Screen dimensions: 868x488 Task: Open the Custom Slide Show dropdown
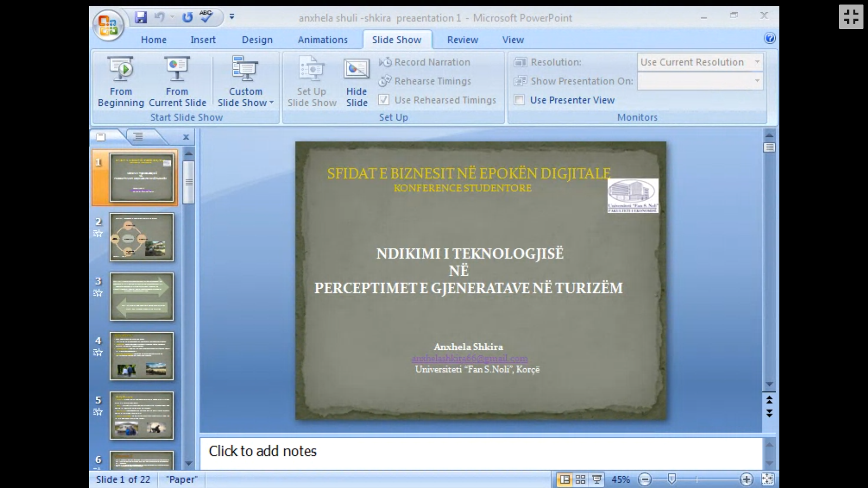[x=245, y=81]
